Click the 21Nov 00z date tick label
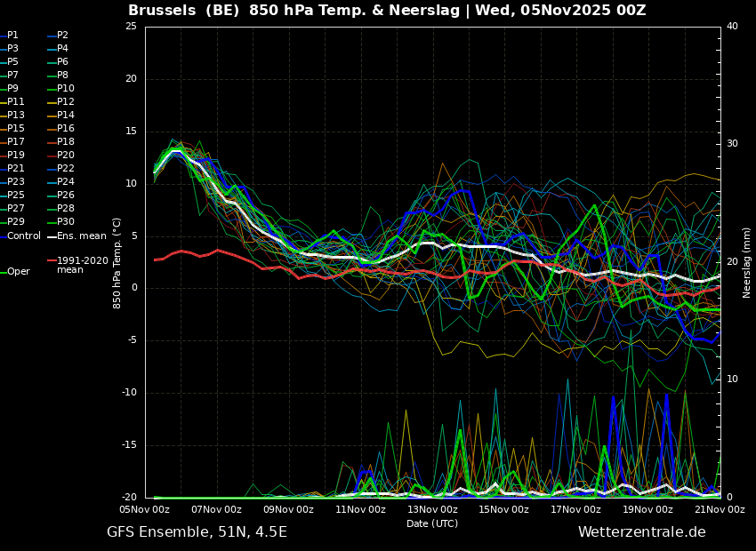The width and height of the screenshot is (756, 551). coord(720,509)
